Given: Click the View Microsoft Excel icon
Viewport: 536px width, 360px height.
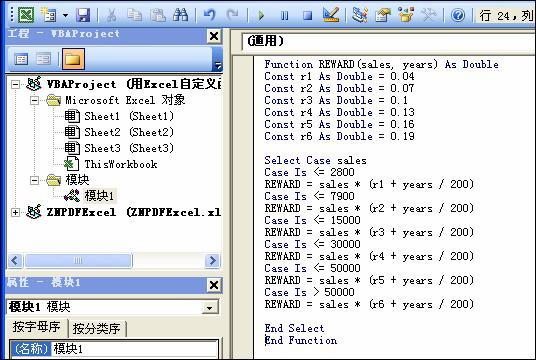Looking at the screenshot, I should click(26, 15).
